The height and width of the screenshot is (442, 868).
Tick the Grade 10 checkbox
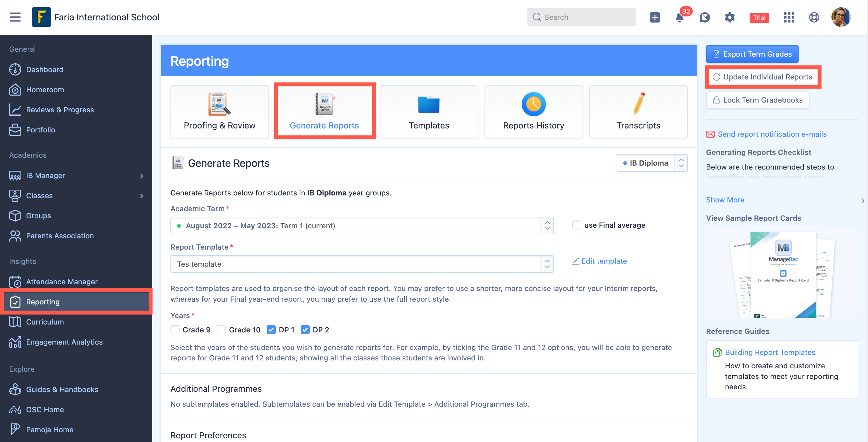click(221, 330)
